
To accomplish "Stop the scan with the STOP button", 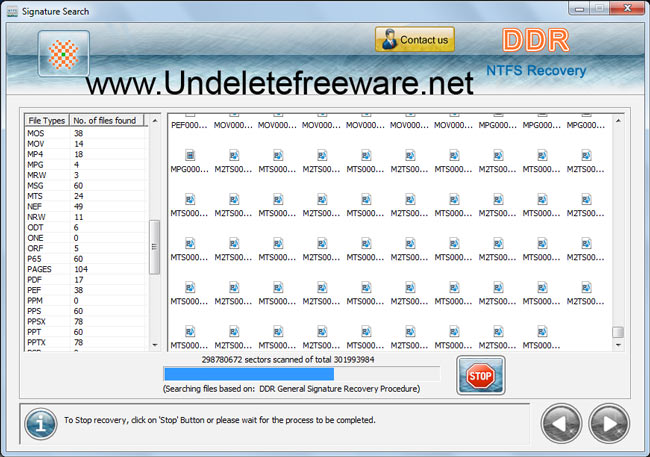I will [480, 375].
